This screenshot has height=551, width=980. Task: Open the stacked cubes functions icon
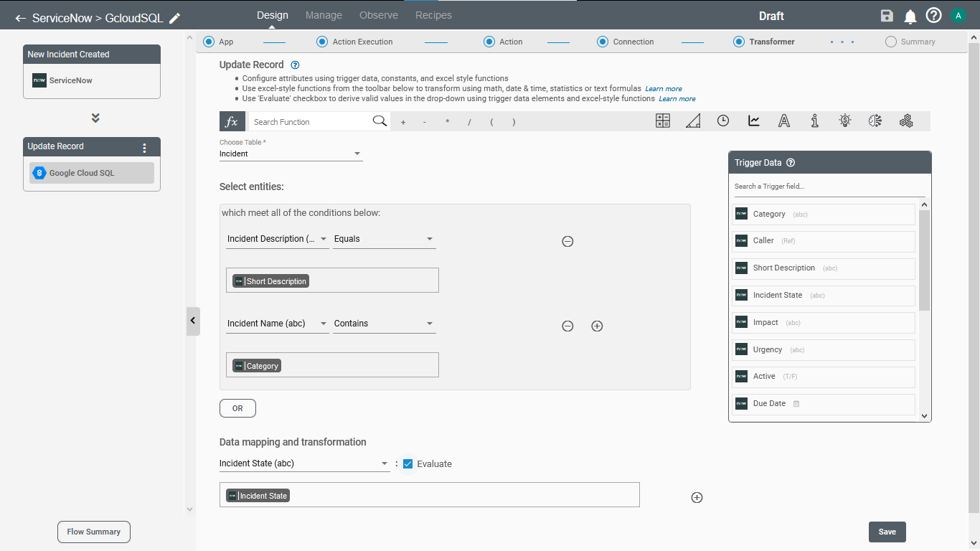906,121
